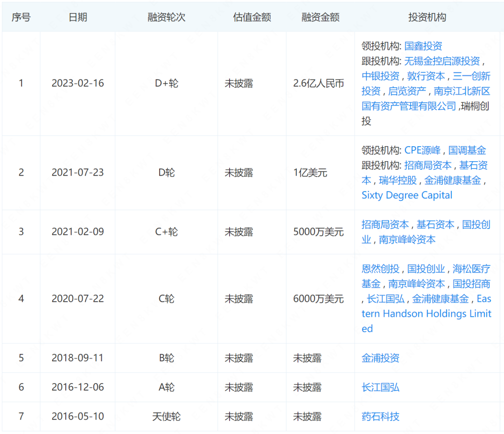Open the Sixty Degree Capital link
Screen dimensions: 504x434
(406, 195)
